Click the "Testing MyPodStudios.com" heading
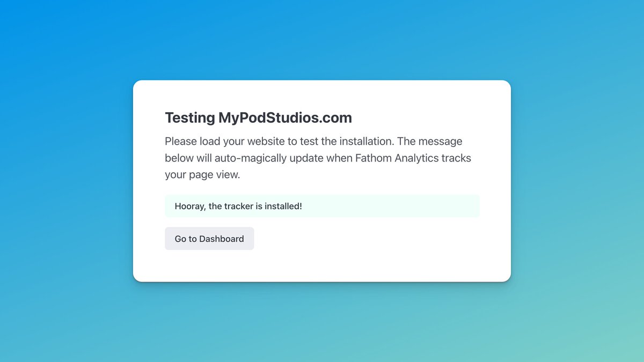 pyautogui.click(x=258, y=117)
